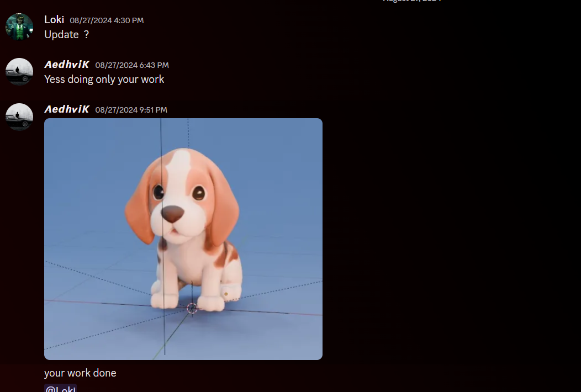Open AedhviK's avatar at 9:51 PM message
This screenshot has height=392, width=581.
pyautogui.click(x=19, y=116)
